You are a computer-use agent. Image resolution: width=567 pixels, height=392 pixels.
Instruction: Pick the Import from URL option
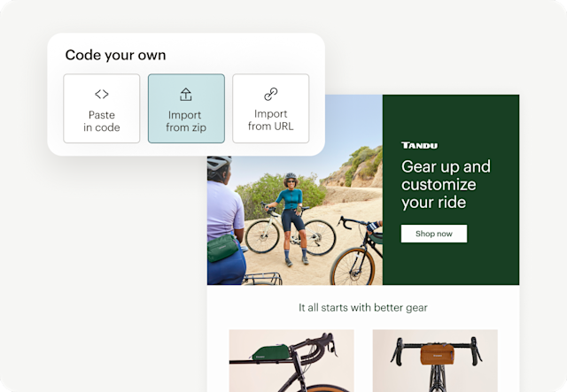pos(271,108)
